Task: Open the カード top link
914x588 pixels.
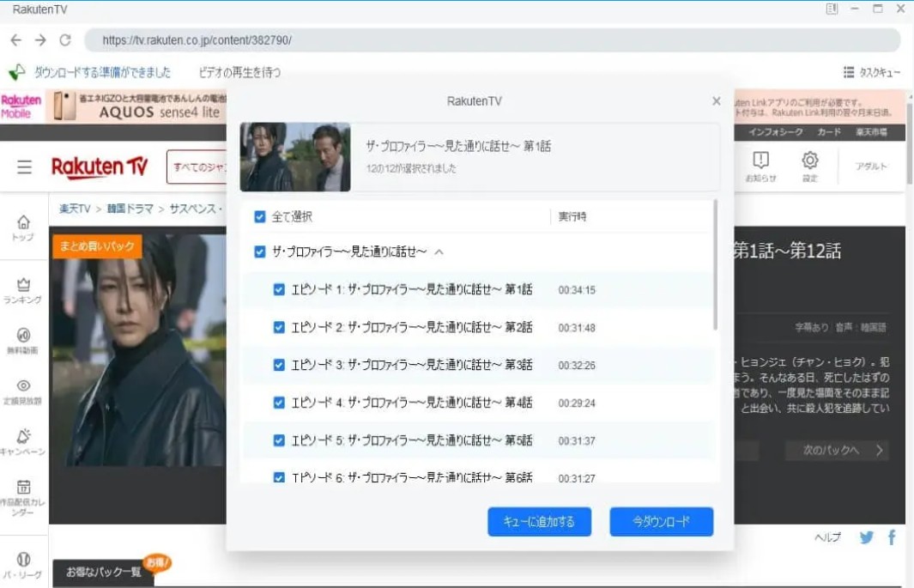Action: 829,132
